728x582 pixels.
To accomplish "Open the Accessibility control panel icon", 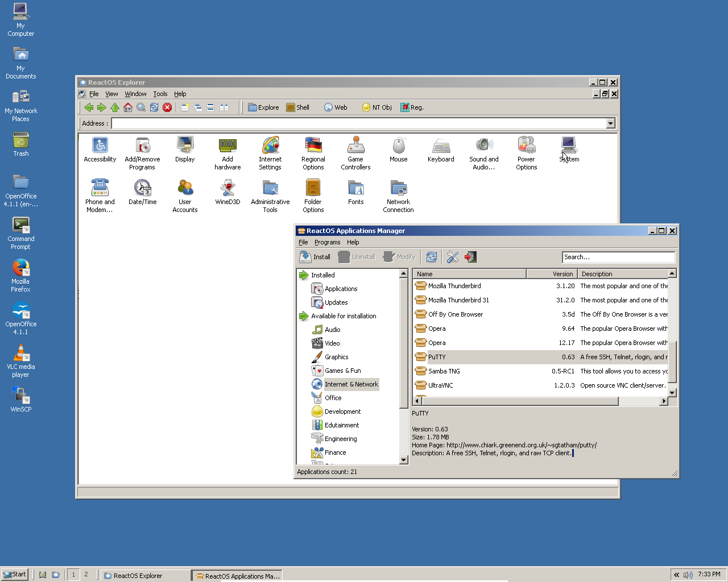I will tap(100, 150).
